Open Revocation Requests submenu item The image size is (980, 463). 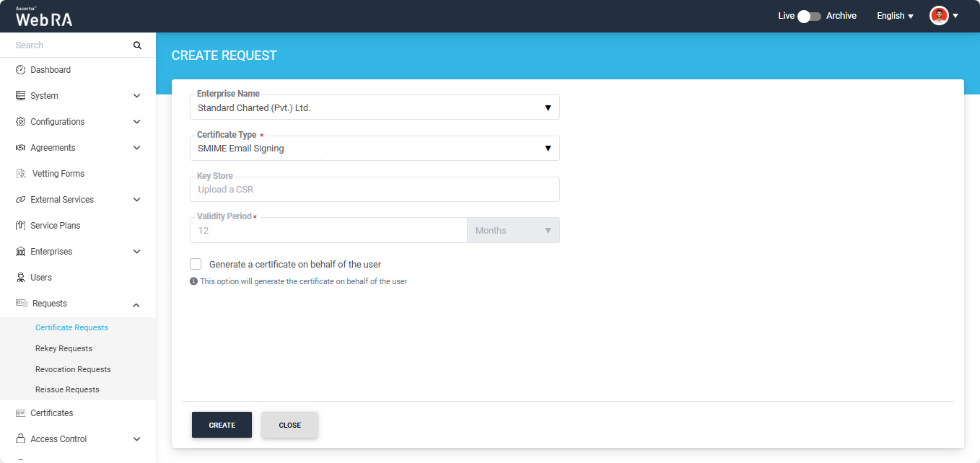click(73, 369)
